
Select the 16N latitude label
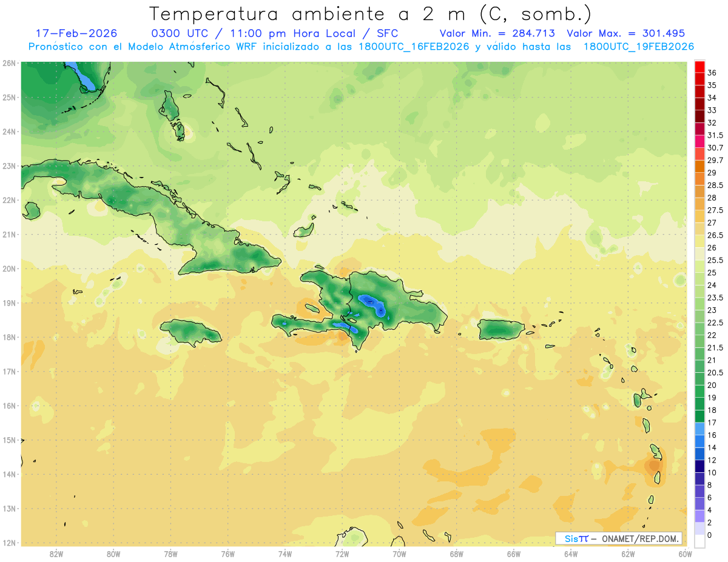point(8,406)
